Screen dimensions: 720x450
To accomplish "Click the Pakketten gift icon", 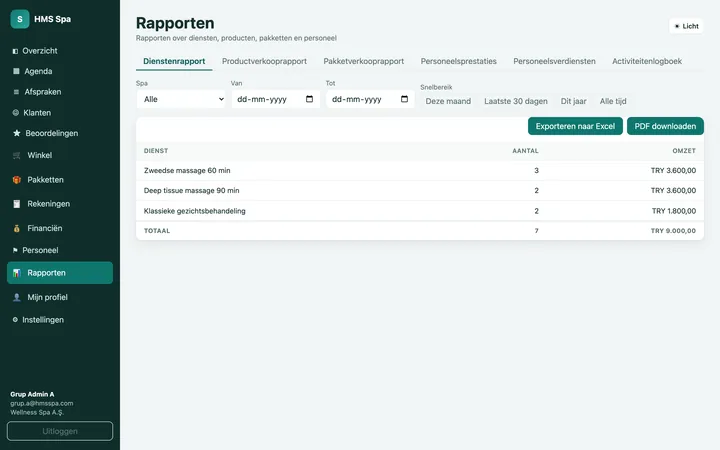I will 17,180.
